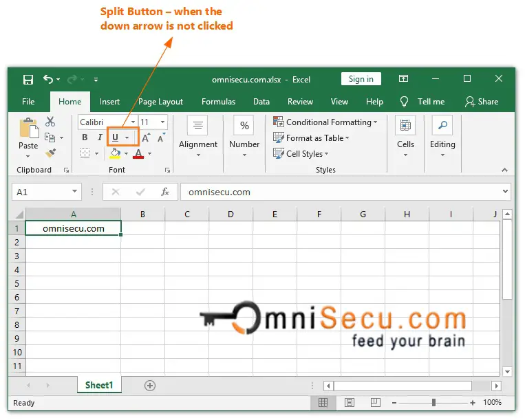Open the font size 11 dropdown
Screen dimensions: 525x420
pos(162,122)
